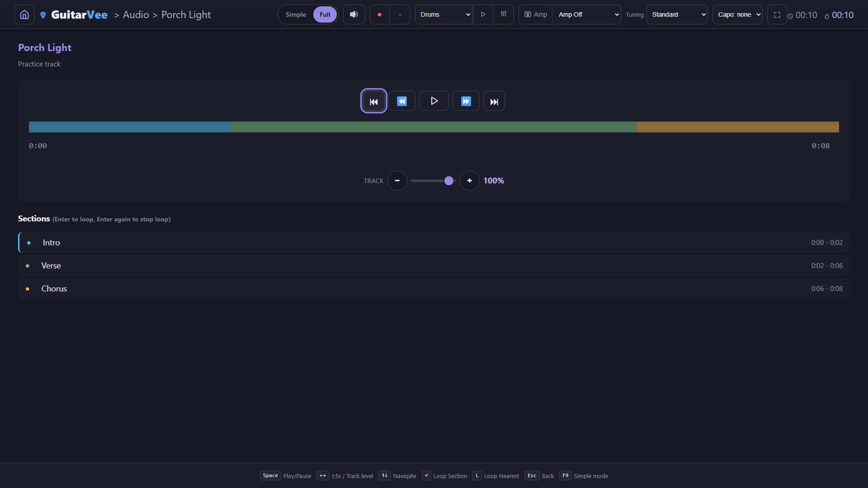Switch to Simple mode
This screenshot has width=868, height=488.
click(x=296, y=14)
